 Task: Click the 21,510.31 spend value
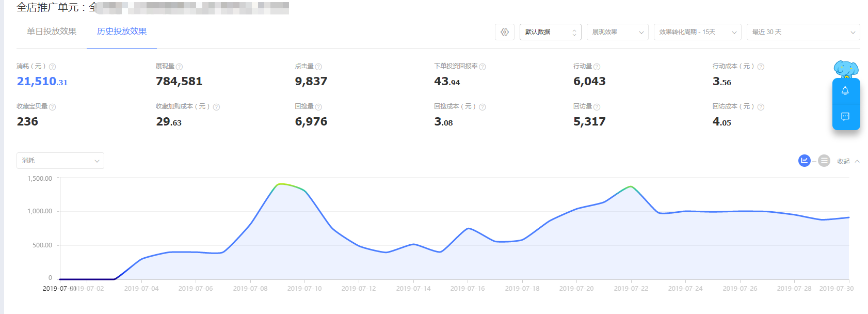click(42, 82)
